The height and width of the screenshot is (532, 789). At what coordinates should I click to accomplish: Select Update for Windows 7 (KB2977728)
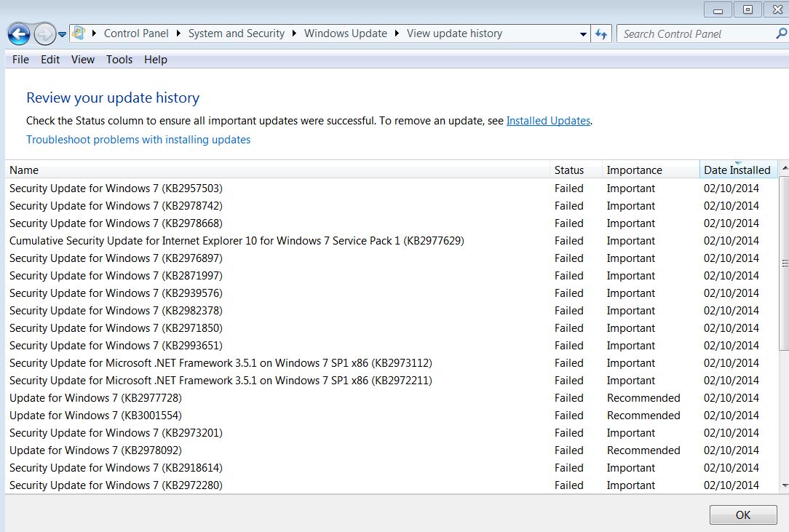tap(95, 398)
